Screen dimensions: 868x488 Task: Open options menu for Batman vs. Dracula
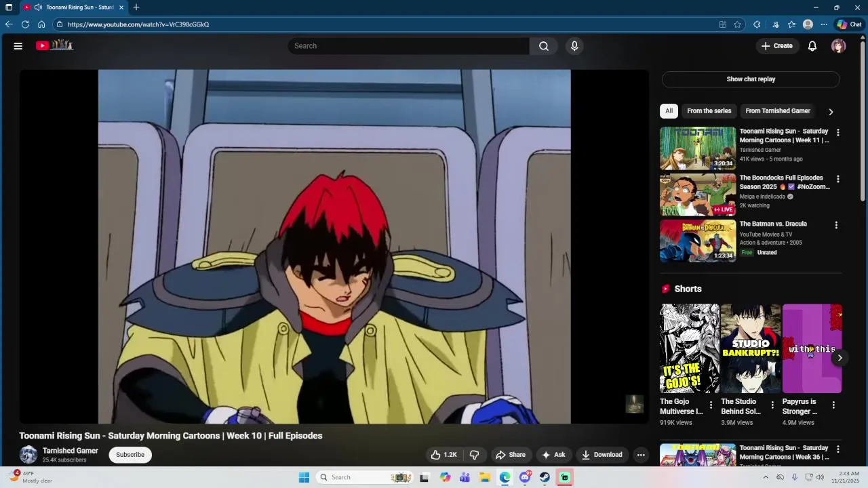coord(836,225)
